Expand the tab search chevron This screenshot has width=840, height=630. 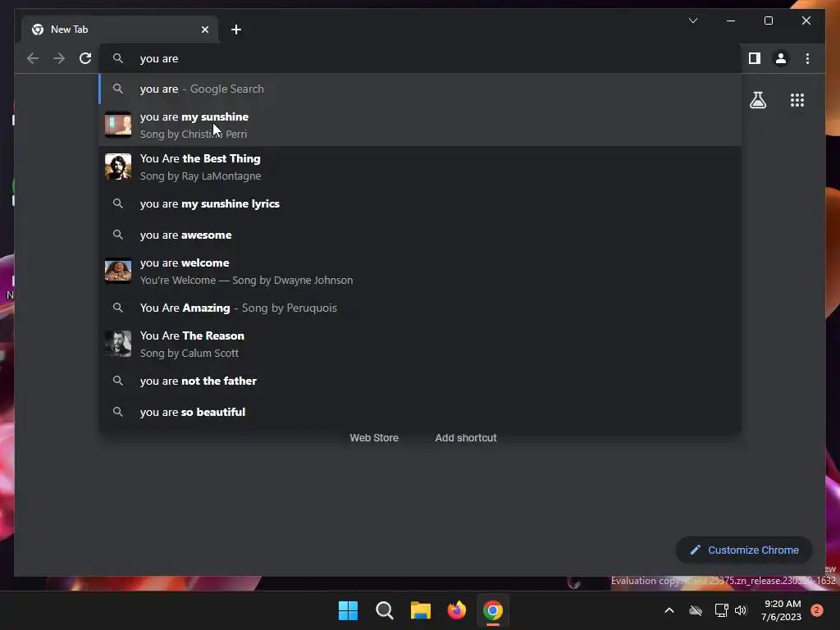click(x=692, y=21)
